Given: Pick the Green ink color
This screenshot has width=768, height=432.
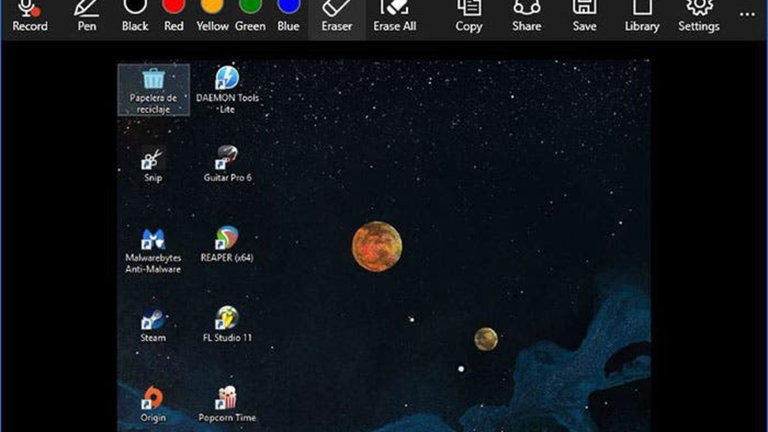Looking at the screenshot, I should (x=250, y=18).
